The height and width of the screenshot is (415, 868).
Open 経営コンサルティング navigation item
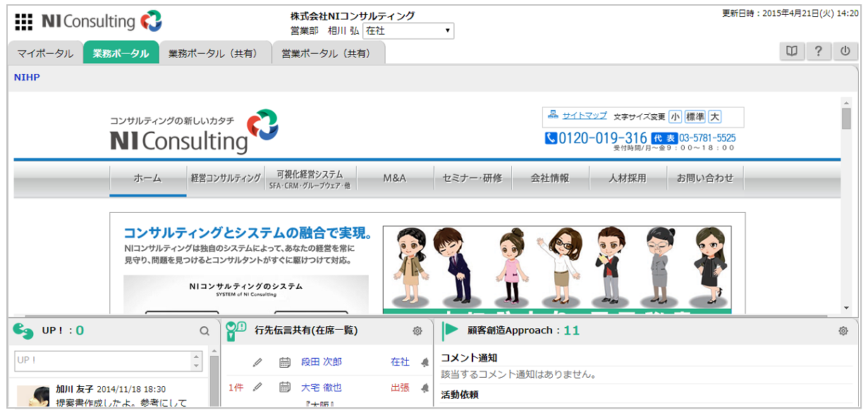pyautogui.click(x=226, y=178)
